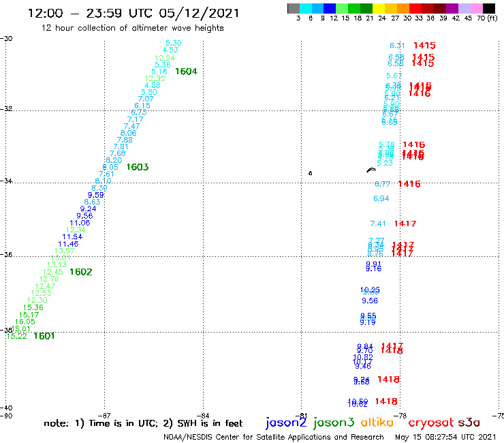This screenshot has width=504, height=443.
Task: Click the cryosat satellite label
Action: tap(431, 423)
